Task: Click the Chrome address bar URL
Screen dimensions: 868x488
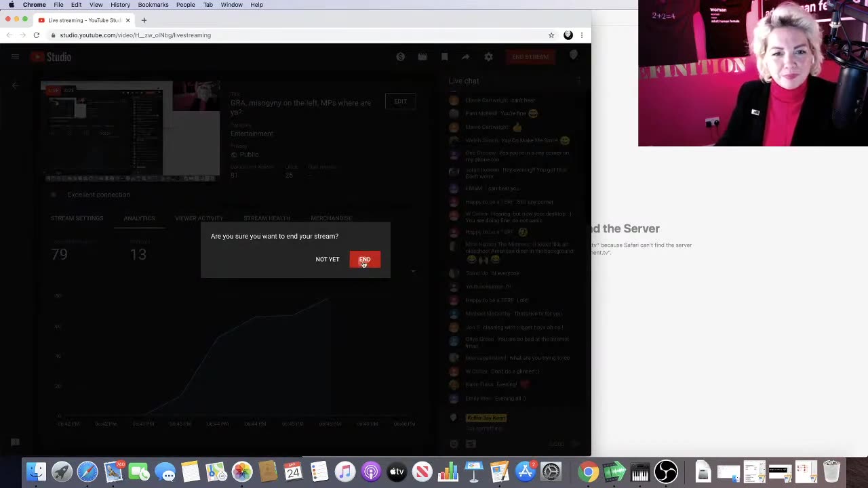Action: (x=135, y=35)
